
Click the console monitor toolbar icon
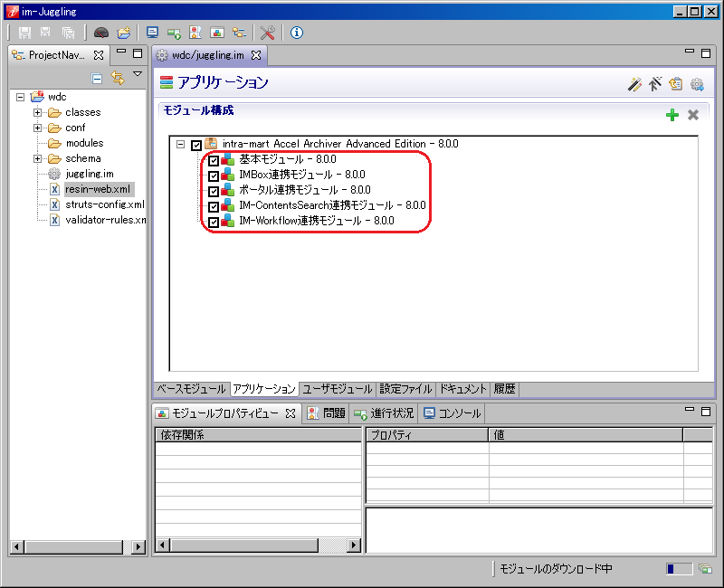tap(152, 33)
